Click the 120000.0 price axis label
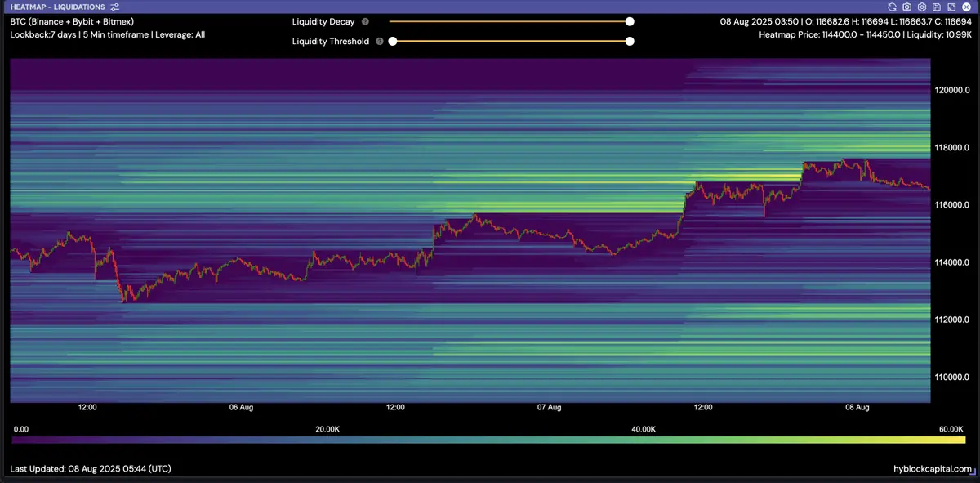 click(x=951, y=90)
